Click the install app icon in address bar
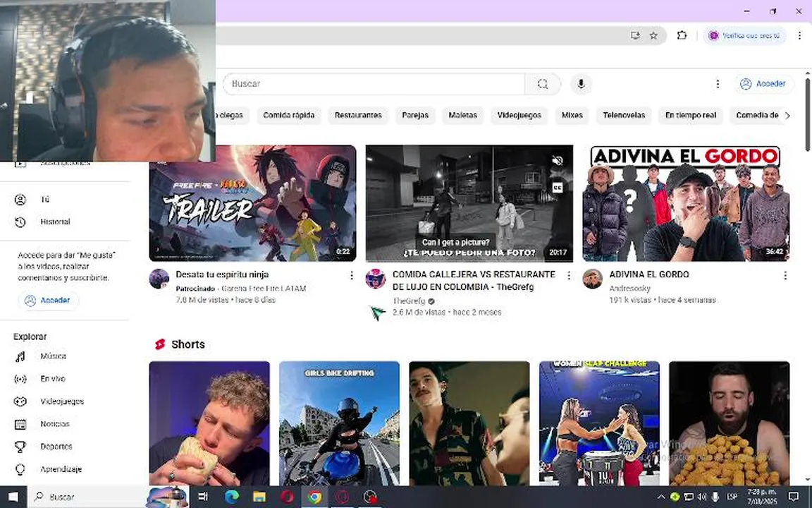Screen dimensions: 812x508 point(635,36)
